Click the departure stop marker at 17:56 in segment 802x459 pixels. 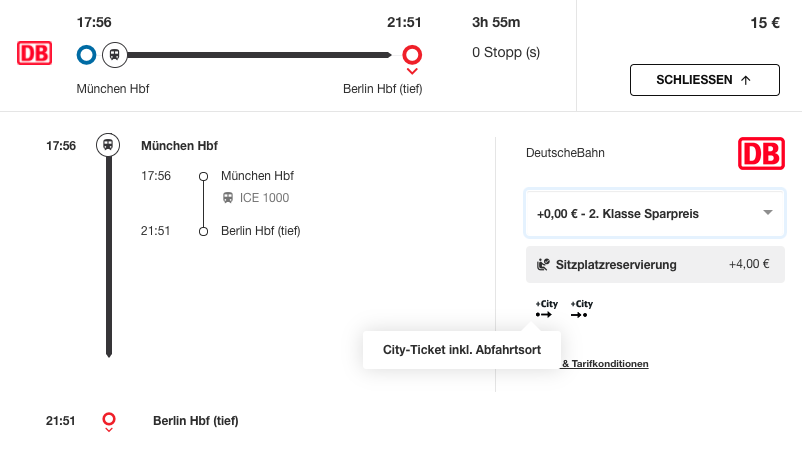pyautogui.click(x=203, y=176)
